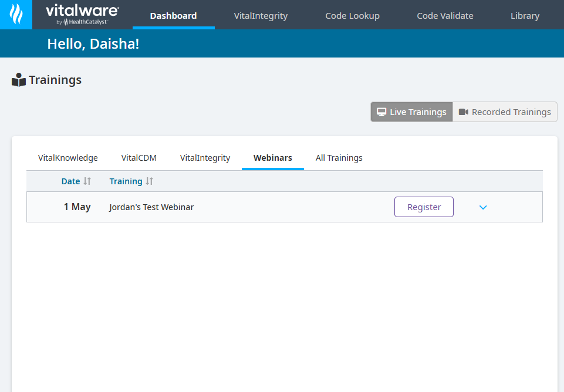Click the vitalware by HealthCatalyst wordmark
This screenshot has width=564, height=392.
coord(82,15)
